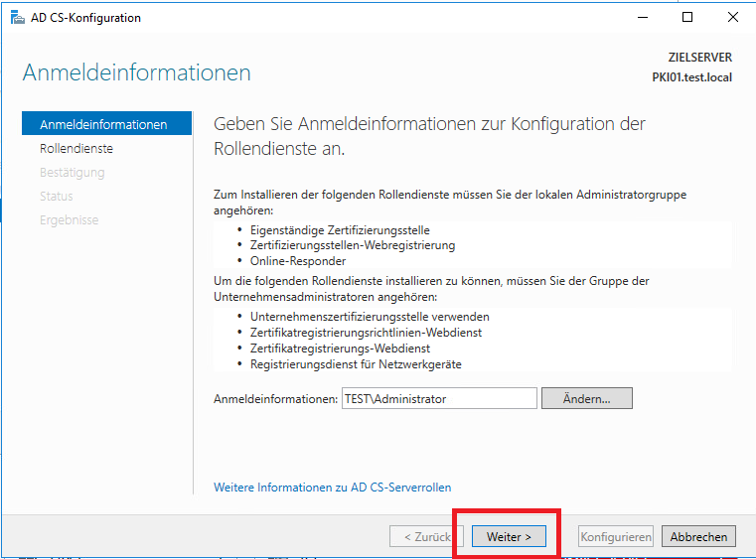Click the Online-Responder list entry
This screenshot has width=756, height=559.
[x=298, y=261]
